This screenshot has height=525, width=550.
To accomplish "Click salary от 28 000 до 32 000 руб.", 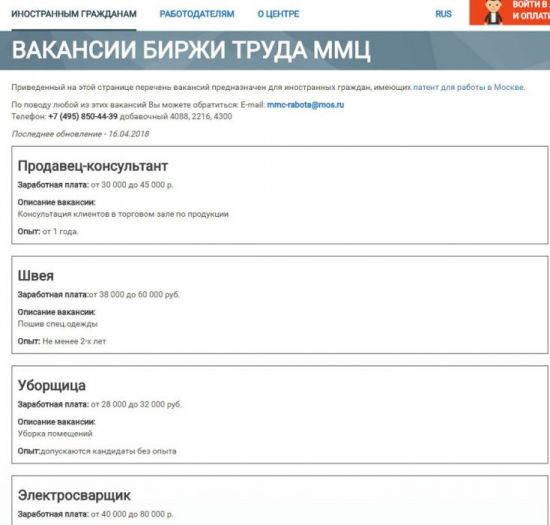I will point(136,404).
